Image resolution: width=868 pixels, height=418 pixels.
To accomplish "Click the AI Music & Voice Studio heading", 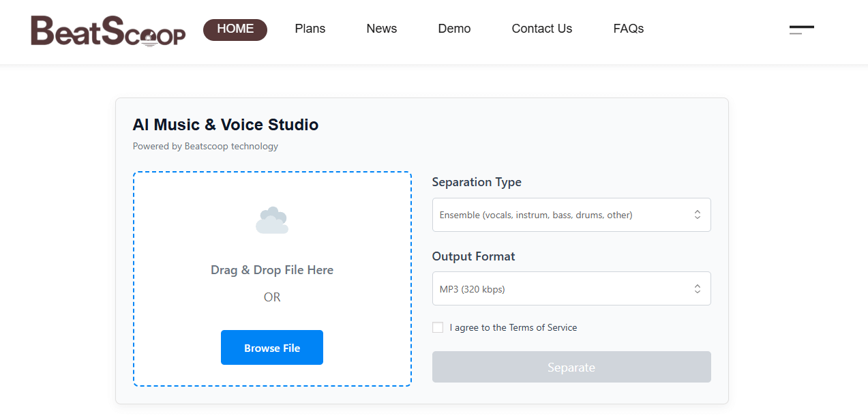I will 226,125.
